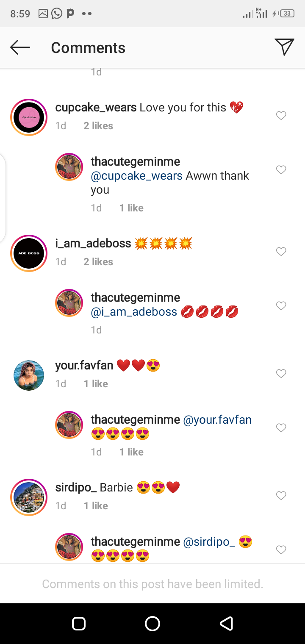
Task: Open cupcake_wears profile picture
Action: coord(29,117)
